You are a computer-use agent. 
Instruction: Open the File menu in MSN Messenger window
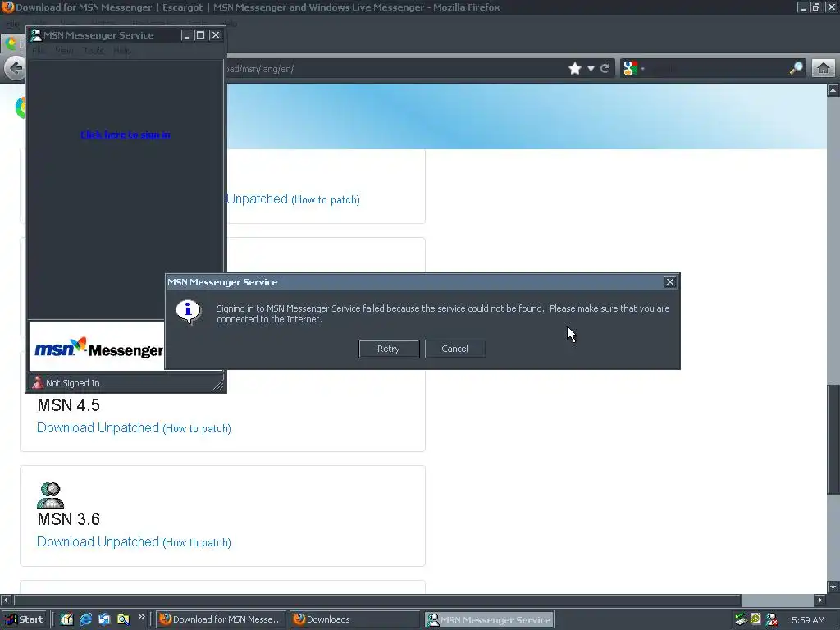(38, 50)
